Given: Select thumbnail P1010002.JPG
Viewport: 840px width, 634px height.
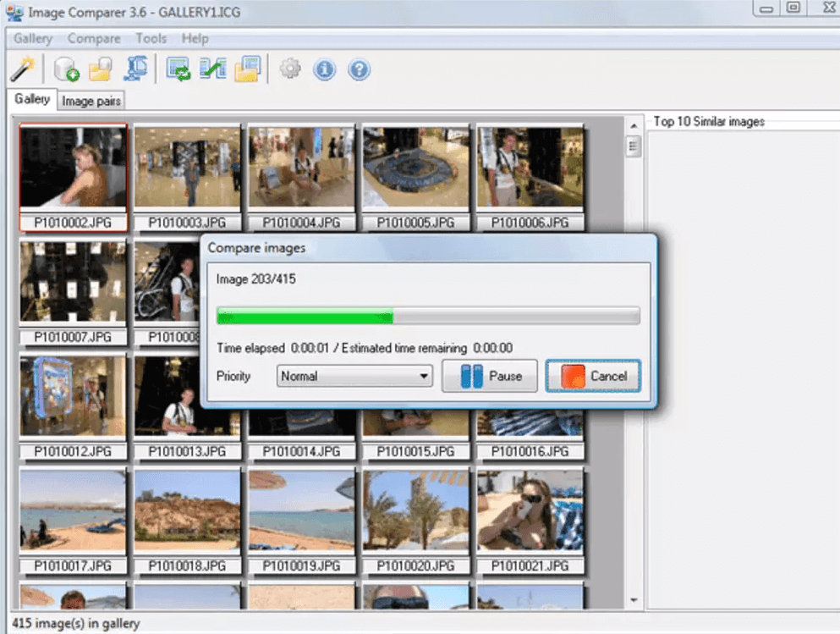Looking at the screenshot, I should (74, 178).
